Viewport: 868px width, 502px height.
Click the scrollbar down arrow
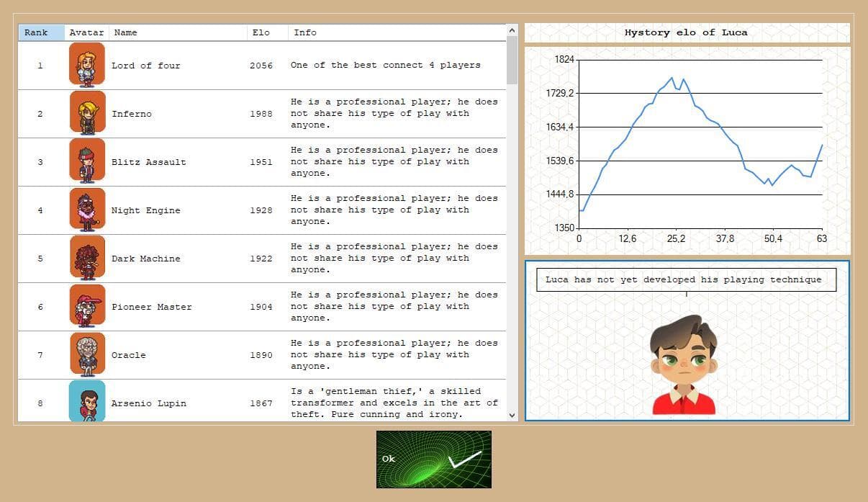[x=512, y=415]
